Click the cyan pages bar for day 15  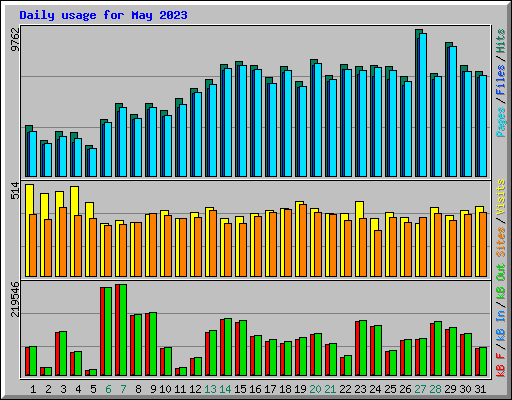point(243,121)
